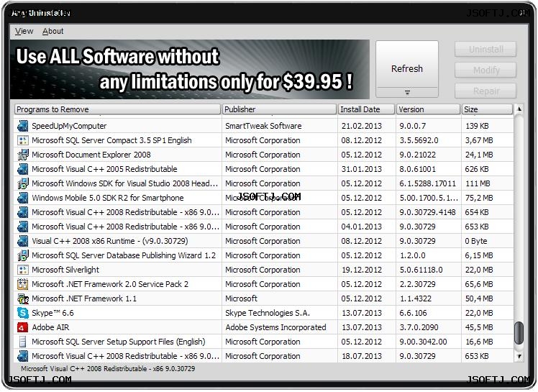The width and height of the screenshot is (538, 392).
Task: Click the scrollbar down arrow
Action: coord(519,357)
